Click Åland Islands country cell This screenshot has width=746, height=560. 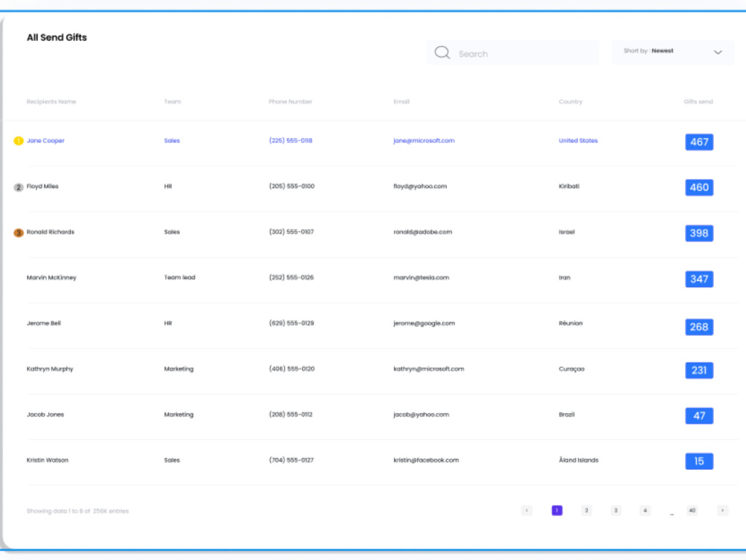(x=579, y=460)
